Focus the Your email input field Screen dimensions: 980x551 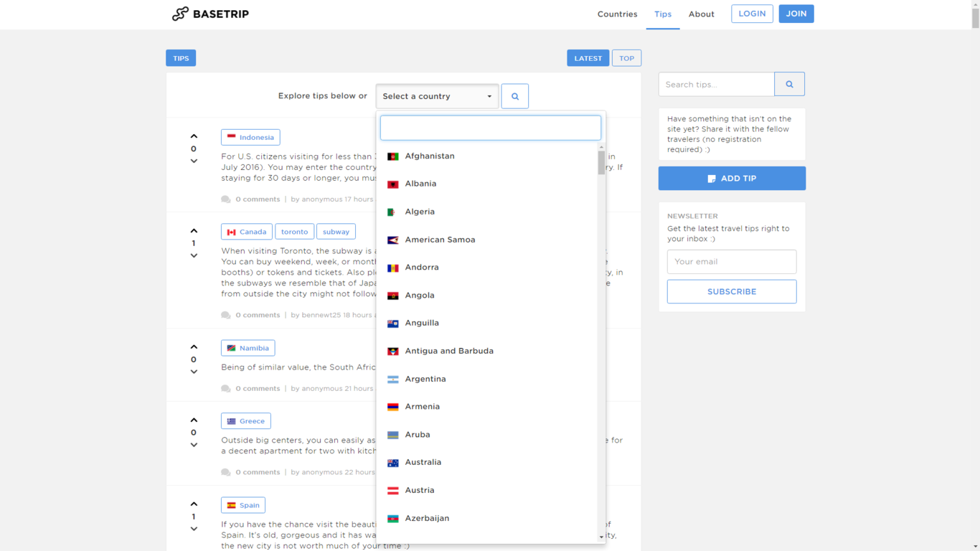pyautogui.click(x=731, y=262)
